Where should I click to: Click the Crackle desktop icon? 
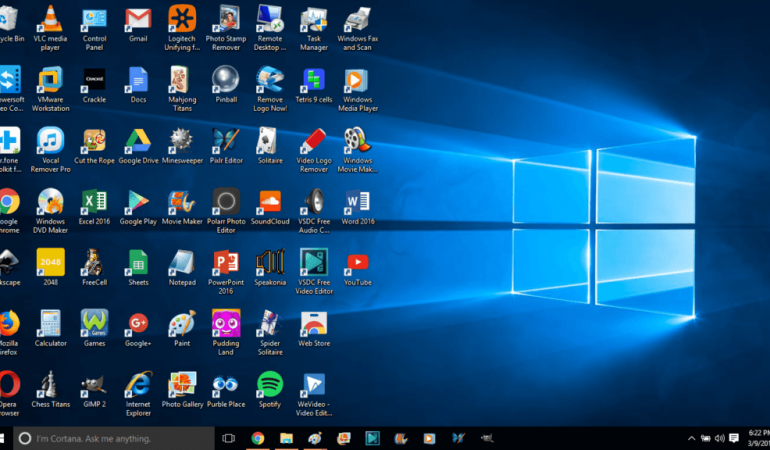tap(94, 80)
